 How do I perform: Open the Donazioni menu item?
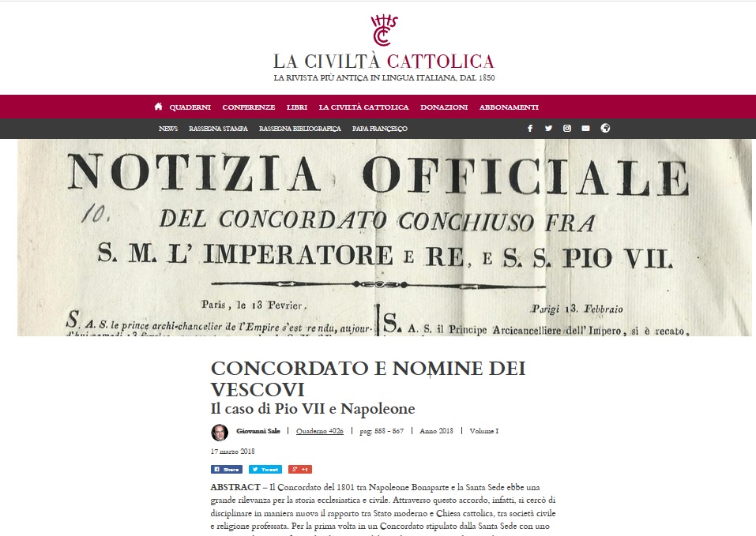point(444,107)
